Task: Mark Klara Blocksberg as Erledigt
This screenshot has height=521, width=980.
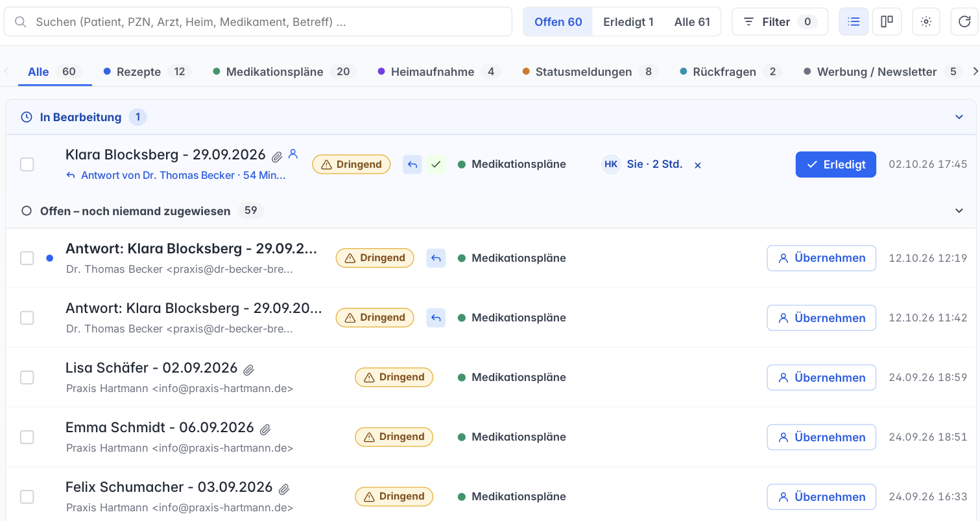Action: coord(835,165)
